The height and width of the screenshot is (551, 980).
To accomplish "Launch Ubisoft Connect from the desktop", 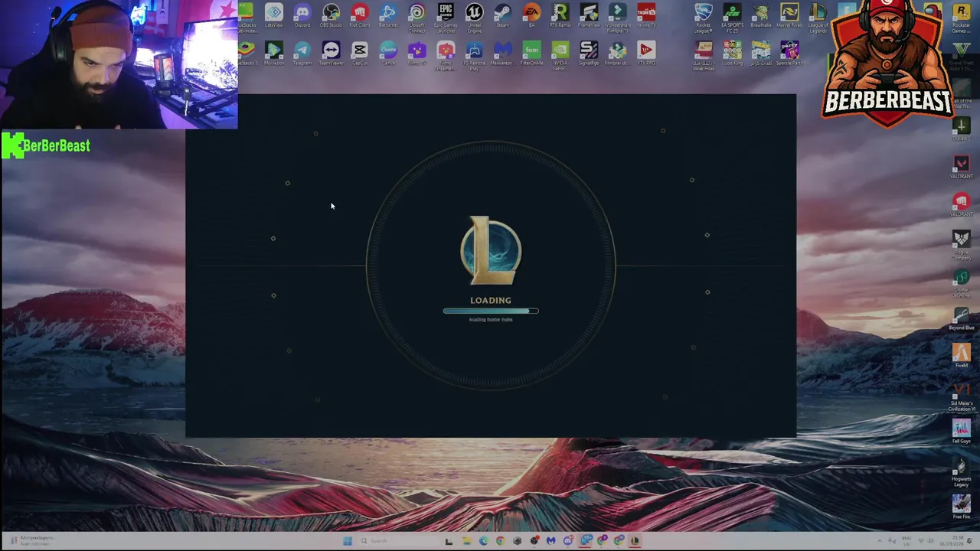I will tap(416, 17).
